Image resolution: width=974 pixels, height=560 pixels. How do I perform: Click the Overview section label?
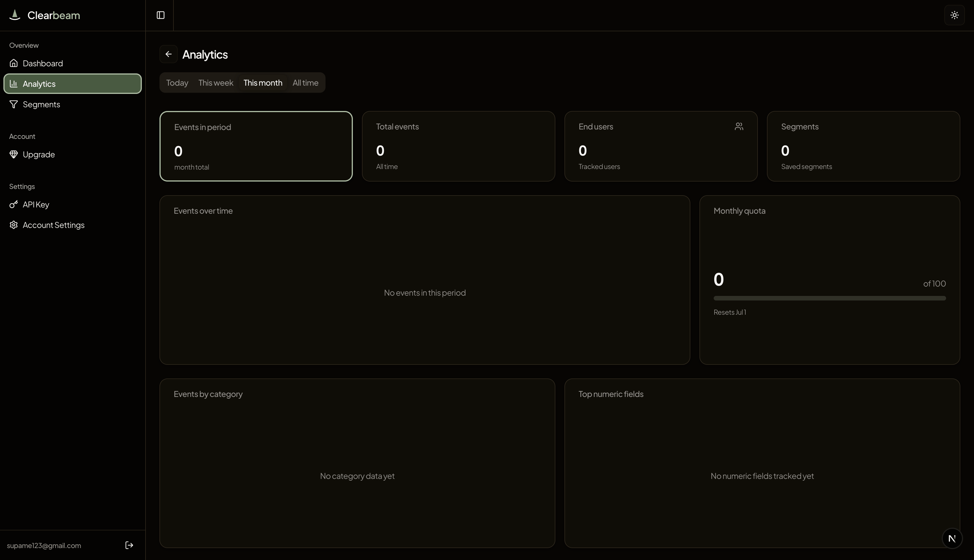(24, 45)
